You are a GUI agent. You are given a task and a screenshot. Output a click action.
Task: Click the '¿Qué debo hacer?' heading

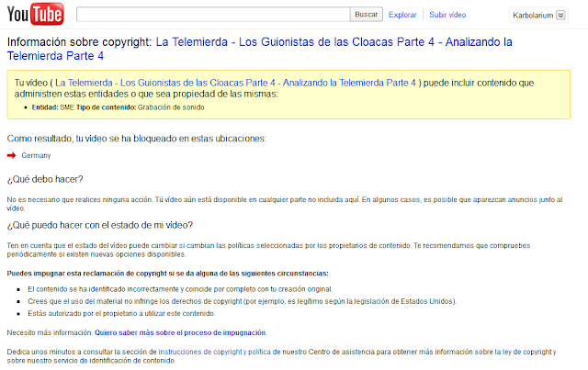(x=45, y=179)
